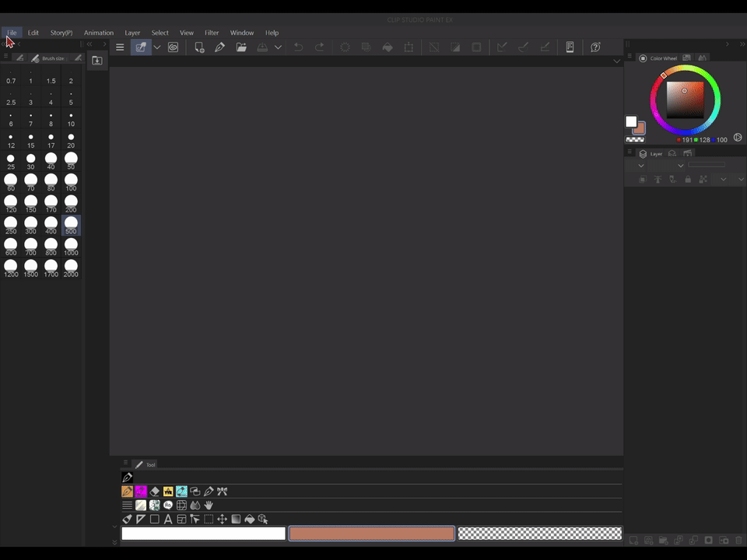Open the File menu
747x560 pixels.
12,33
